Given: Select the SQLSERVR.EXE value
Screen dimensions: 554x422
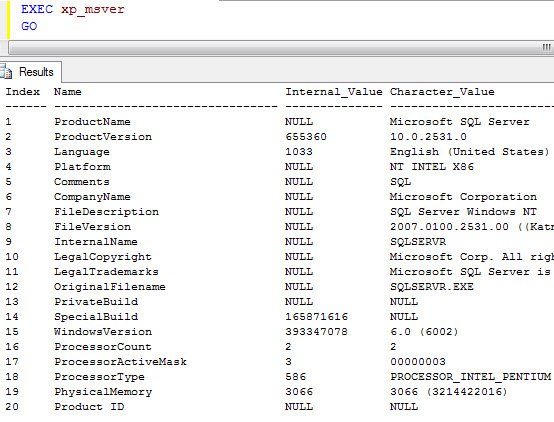Looking at the screenshot, I should tap(432, 287).
